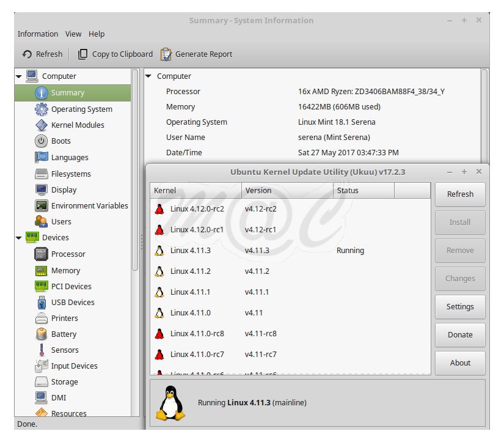Select the Linux 4.12.0-rc1 kernel row
The width and height of the screenshot is (504, 442).
pyautogui.click(x=290, y=230)
